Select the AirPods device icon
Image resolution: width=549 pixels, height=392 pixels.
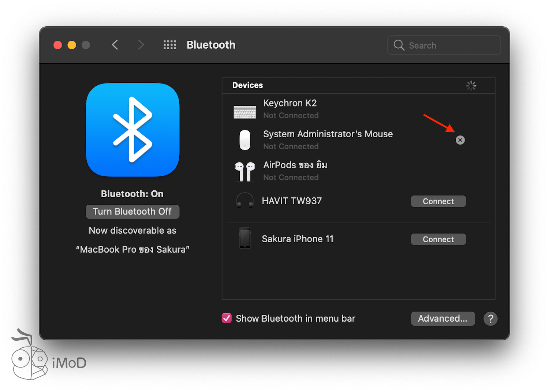(244, 171)
